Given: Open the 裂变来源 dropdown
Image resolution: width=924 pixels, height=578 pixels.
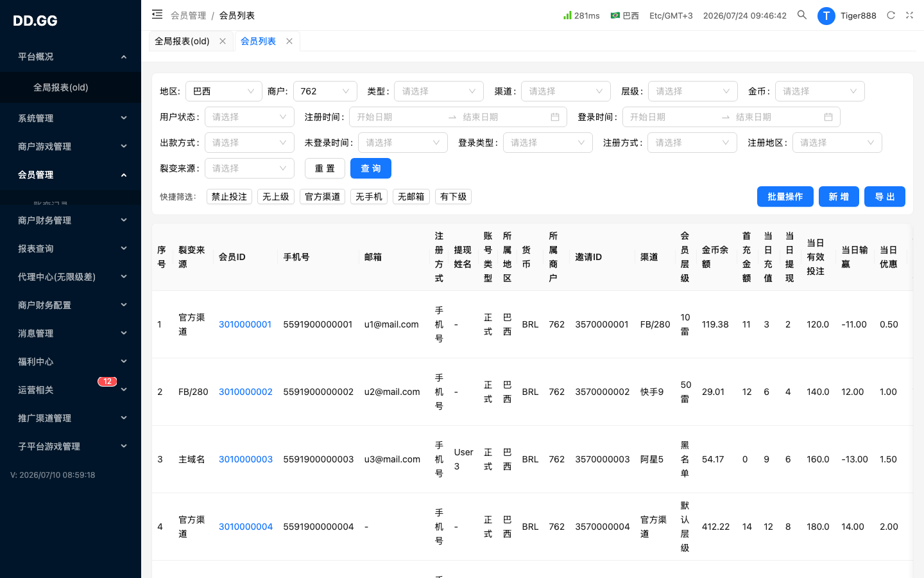Looking at the screenshot, I should click(250, 168).
